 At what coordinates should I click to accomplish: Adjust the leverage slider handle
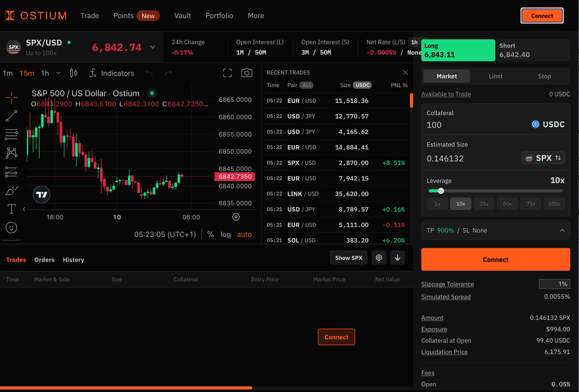(441, 191)
